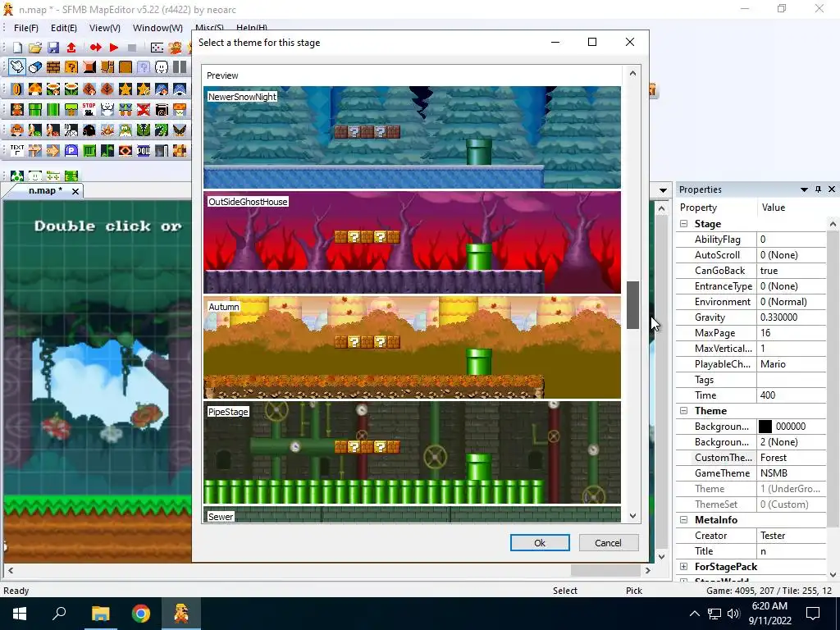This screenshot has height=630, width=840.
Task: Edit the Time value 400
Action: [x=792, y=395]
